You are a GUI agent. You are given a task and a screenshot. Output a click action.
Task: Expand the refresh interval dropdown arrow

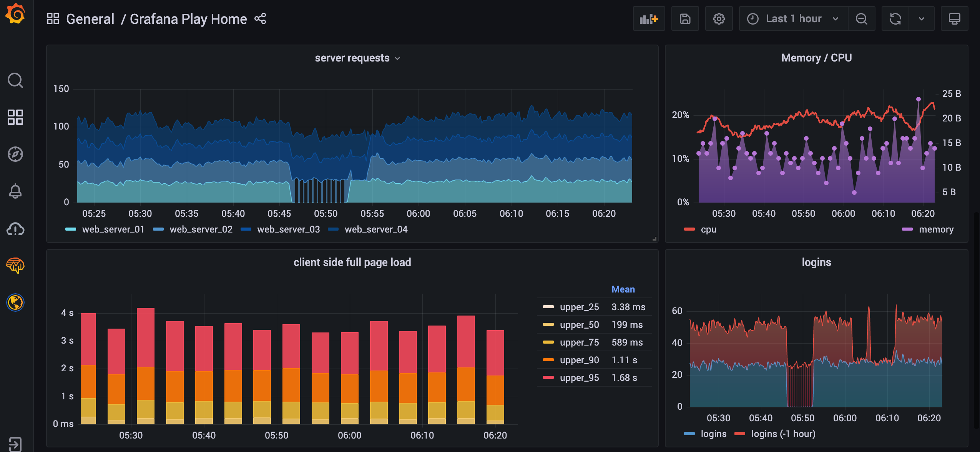click(x=921, y=19)
